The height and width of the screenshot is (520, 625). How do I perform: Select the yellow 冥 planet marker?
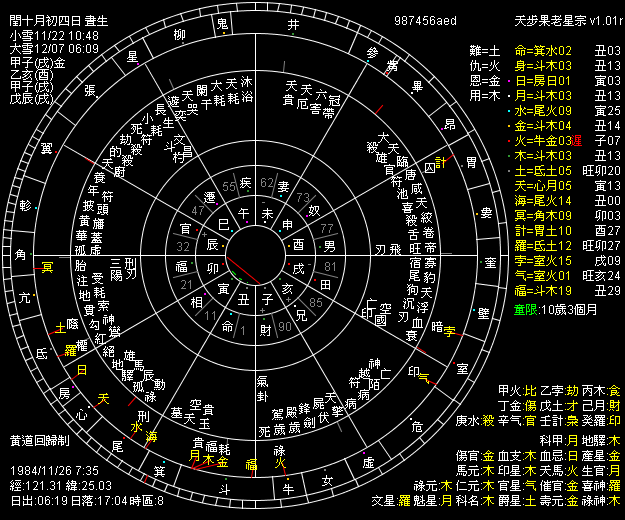46,266
